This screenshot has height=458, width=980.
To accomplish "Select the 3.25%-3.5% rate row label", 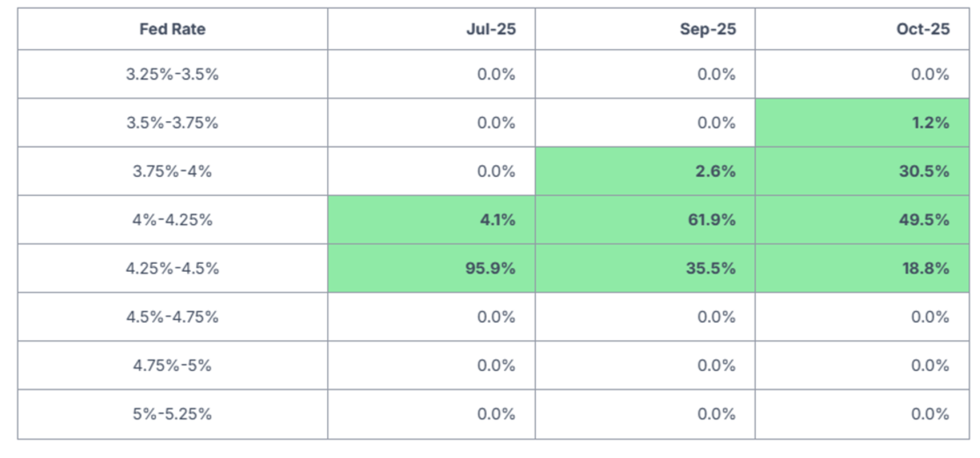I will click(172, 74).
